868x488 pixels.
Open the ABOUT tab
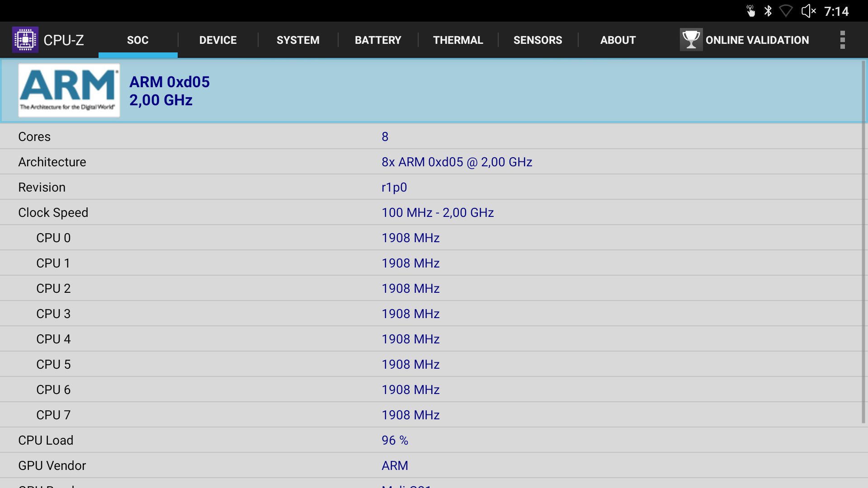click(x=618, y=40)
